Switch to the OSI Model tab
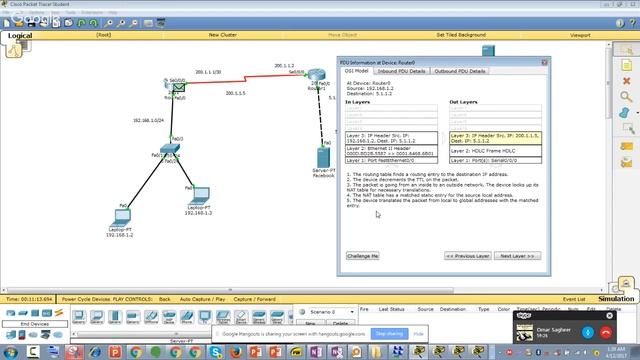Image resolution: width=640 pixels, height=360 pixels. (356, 71)
